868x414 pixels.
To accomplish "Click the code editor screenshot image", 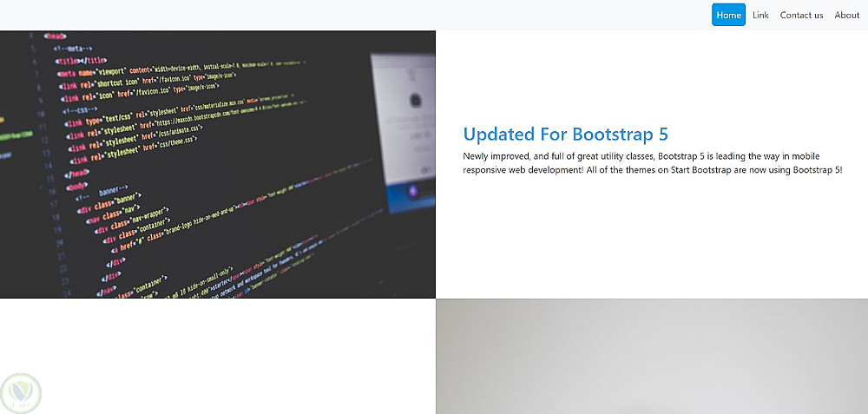I will pos(218,164).
